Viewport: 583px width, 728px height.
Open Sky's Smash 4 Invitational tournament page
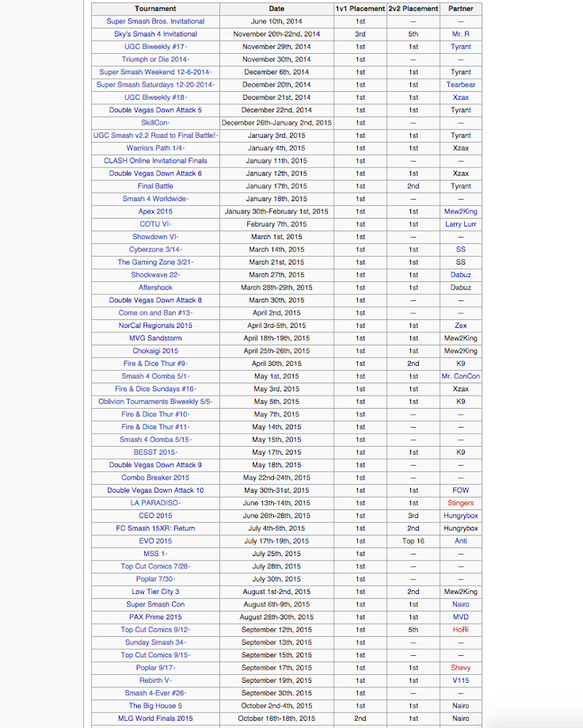155,34
